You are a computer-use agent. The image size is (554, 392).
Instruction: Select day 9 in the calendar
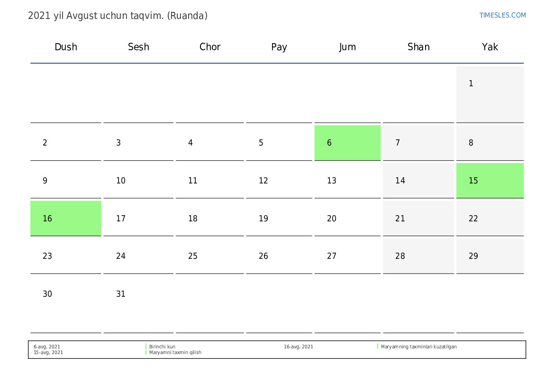66,180
